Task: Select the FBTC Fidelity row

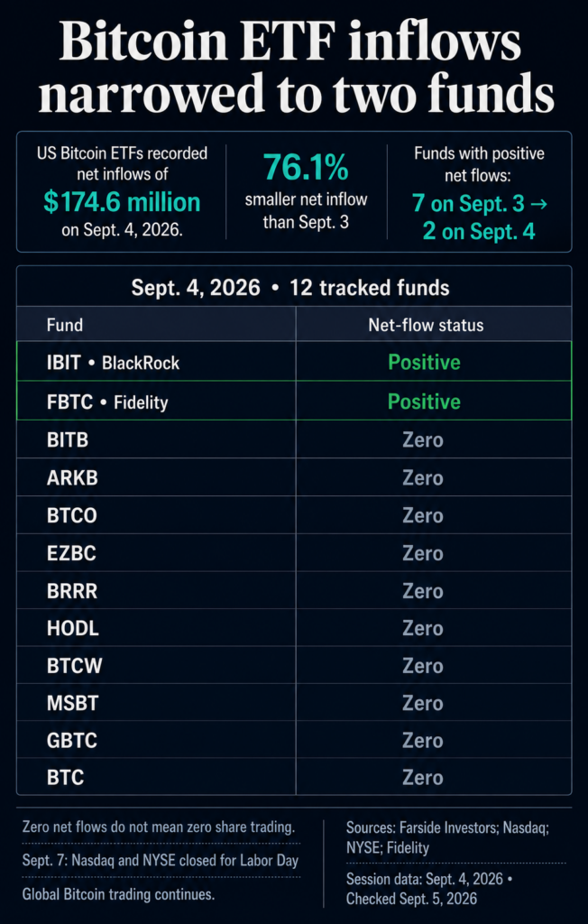Action: [294, 401]
